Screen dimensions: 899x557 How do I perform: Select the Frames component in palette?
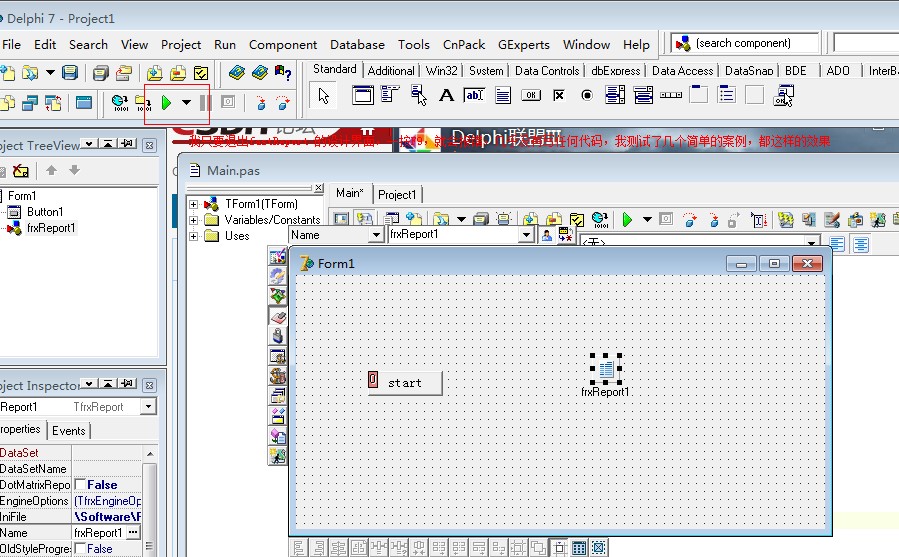(x=362, y=95)
